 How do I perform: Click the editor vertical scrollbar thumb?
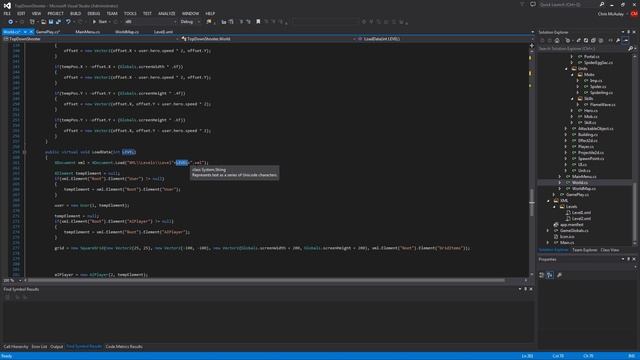tap(531, 203)
